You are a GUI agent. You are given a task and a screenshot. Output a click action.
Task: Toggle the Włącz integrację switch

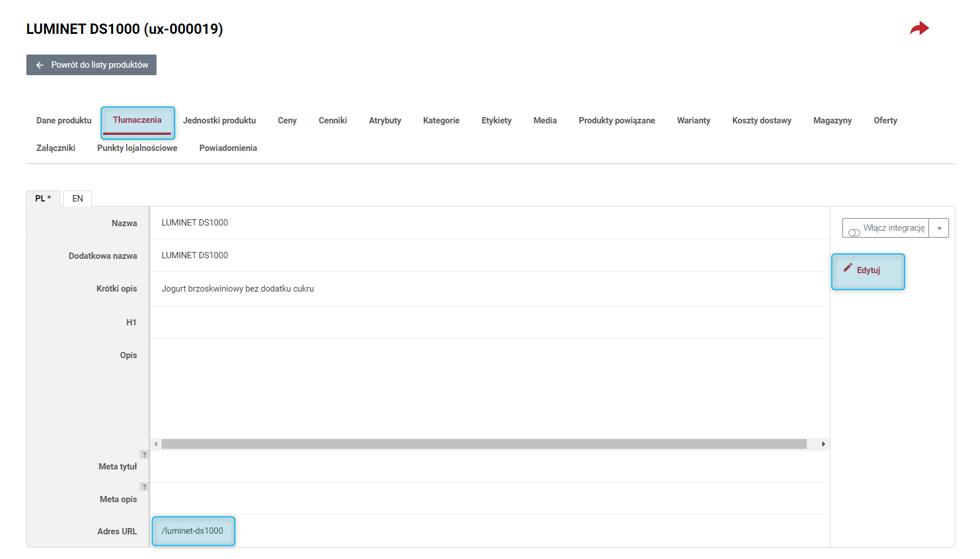tap(854, 232)
